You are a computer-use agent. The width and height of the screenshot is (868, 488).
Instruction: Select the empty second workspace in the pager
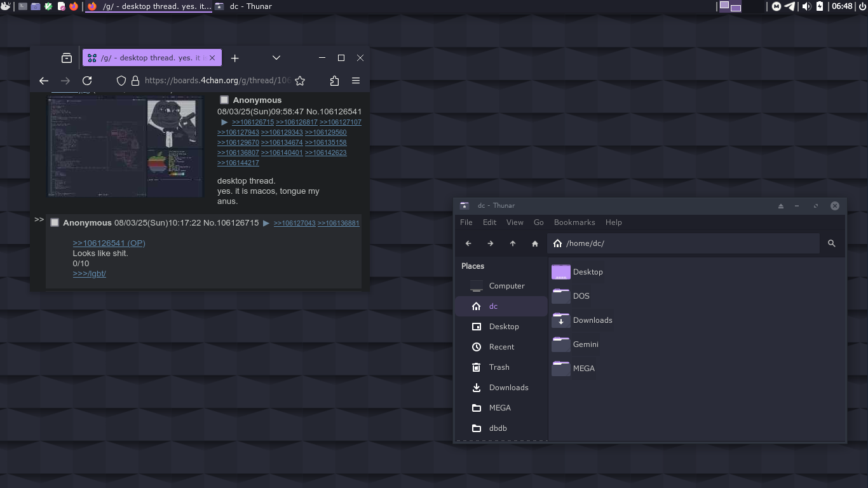[753, 6]
